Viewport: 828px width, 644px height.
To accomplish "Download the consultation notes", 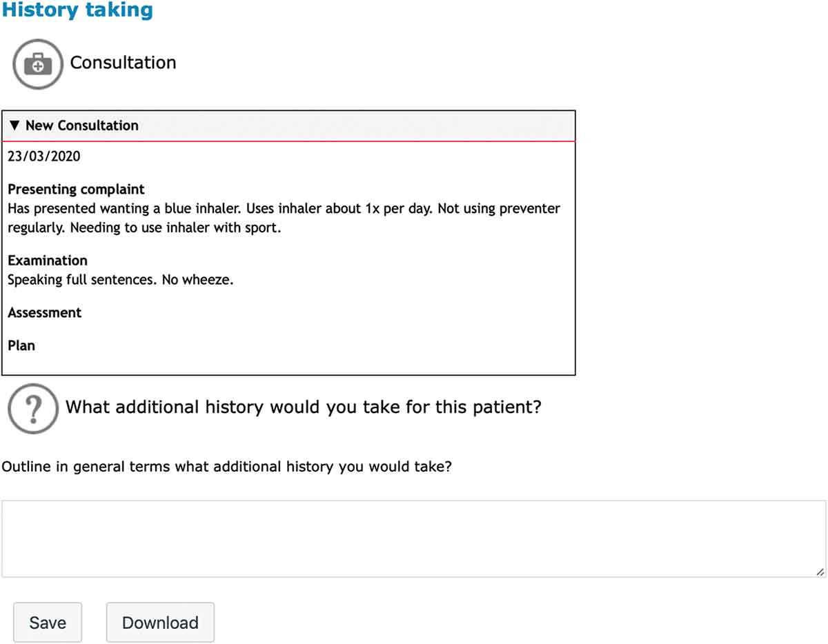I will tap(160, 622).
